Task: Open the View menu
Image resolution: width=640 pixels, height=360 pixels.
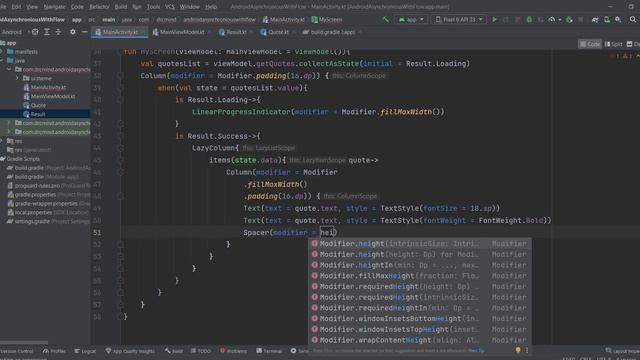Action: [32, 7]
